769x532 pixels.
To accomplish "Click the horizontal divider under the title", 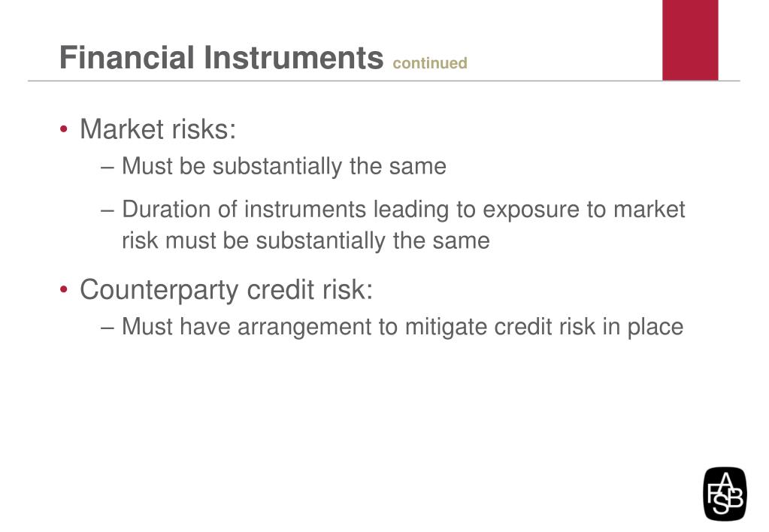I will (384, 80).
